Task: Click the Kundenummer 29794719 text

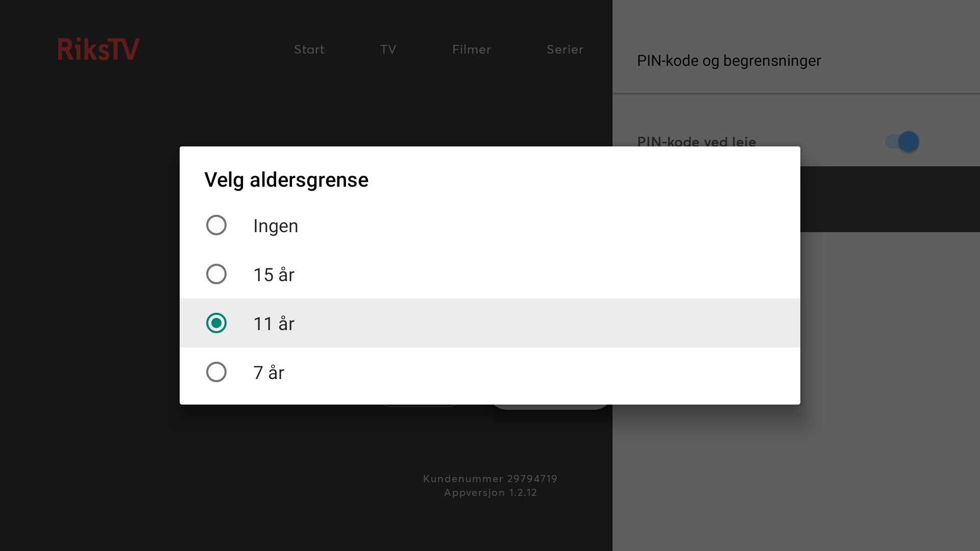Action: coord(490,479)
